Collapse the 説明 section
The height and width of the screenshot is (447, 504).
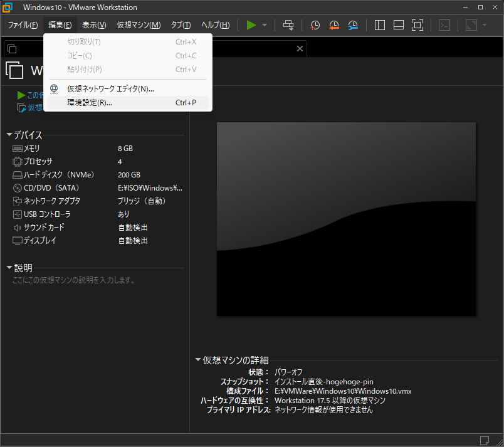(9, 267)
